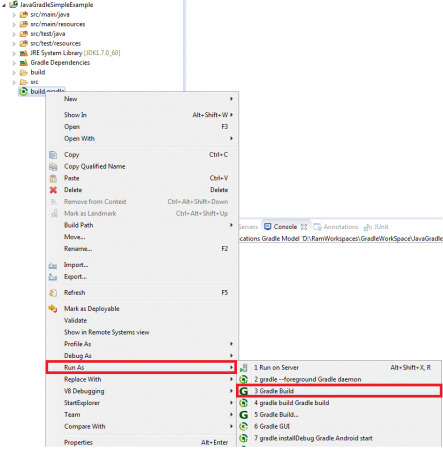Click the Run on Server icon
Screen dimensions: 443x450
pos(244,368)
